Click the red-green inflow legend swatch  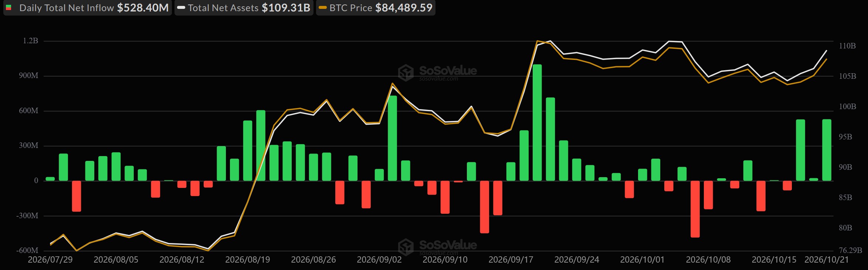coord(9,8)
